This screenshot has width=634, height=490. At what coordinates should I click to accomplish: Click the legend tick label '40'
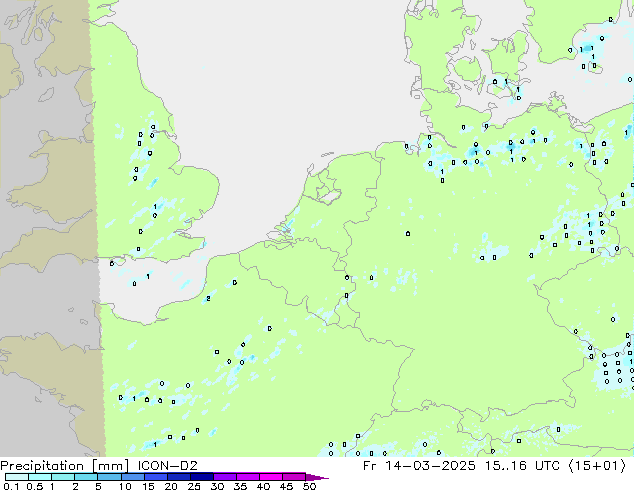click(x=263, y=486)
